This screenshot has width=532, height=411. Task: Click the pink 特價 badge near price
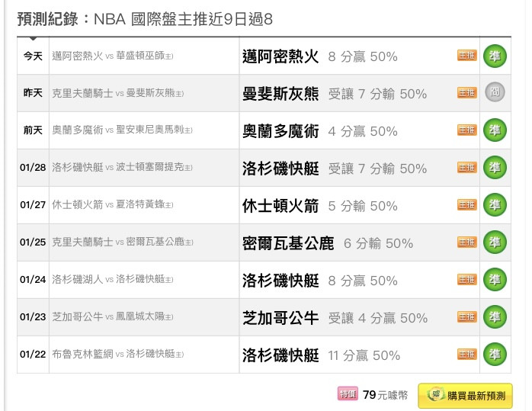(348, 393)
